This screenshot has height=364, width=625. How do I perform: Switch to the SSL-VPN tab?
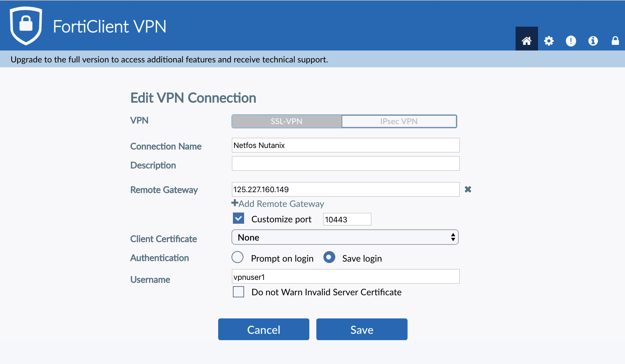tap(287, 121)
